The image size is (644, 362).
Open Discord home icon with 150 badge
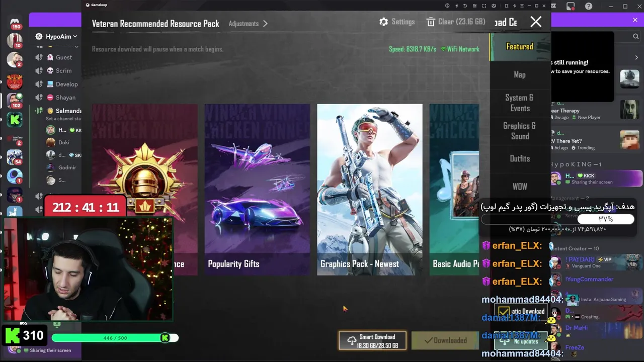coord(15,22)
